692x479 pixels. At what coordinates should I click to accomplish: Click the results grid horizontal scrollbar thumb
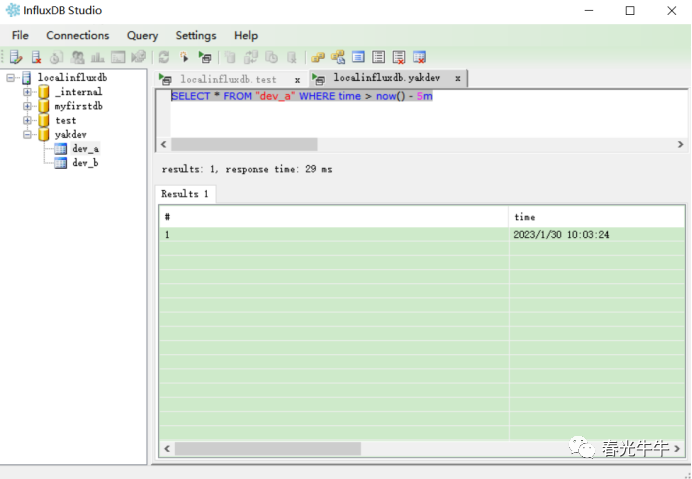point(268,449)
